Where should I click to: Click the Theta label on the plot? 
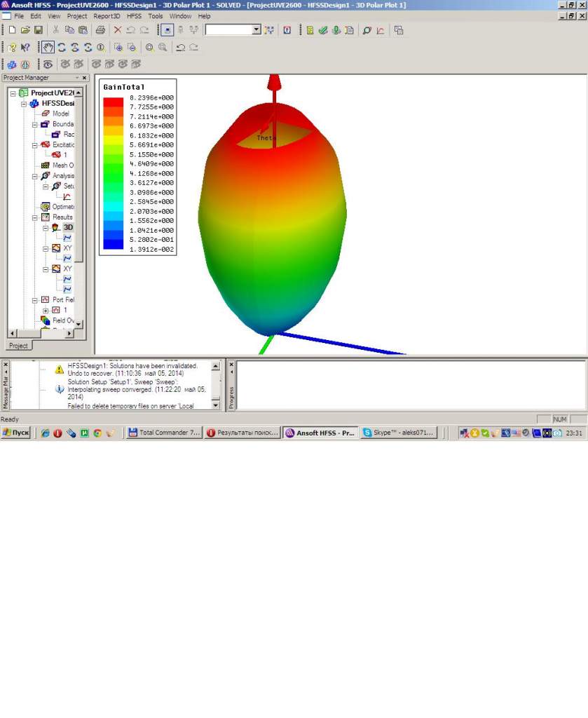point(266,138)
